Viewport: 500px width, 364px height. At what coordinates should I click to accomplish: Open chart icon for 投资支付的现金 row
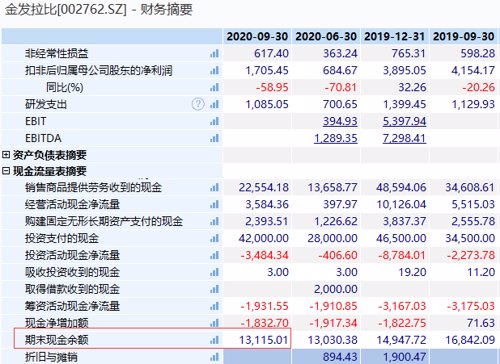click(214, 238)
